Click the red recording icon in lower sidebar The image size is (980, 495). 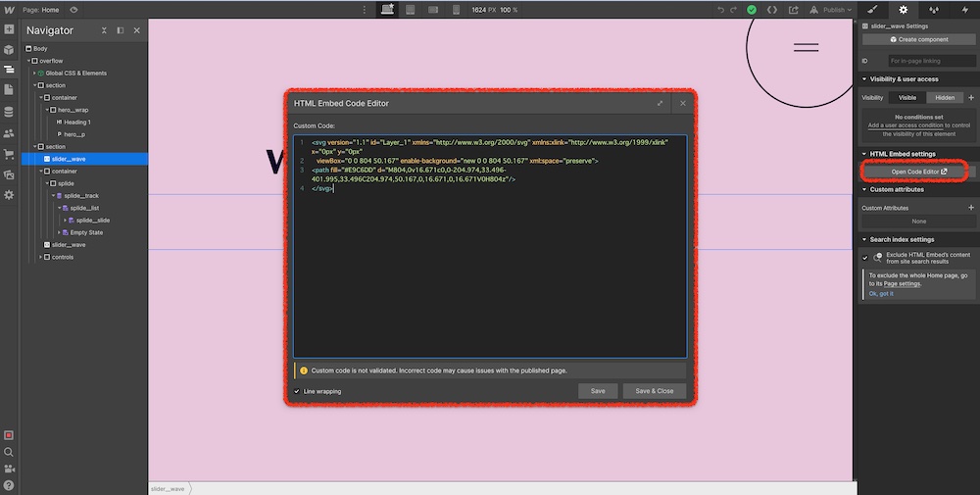9,435
